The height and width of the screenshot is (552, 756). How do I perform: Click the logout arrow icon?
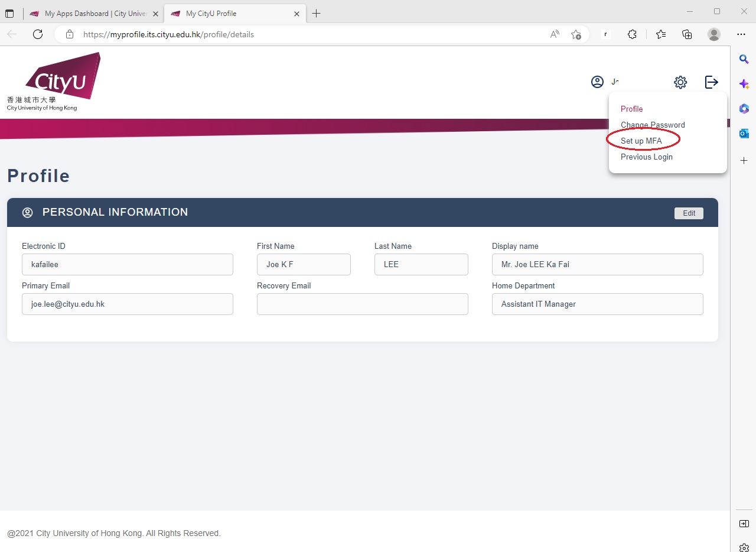[711, 82]
